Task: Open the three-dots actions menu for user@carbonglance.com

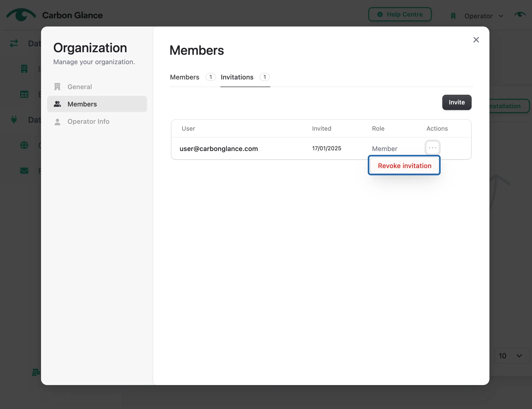Action: [x=432, y=148]
